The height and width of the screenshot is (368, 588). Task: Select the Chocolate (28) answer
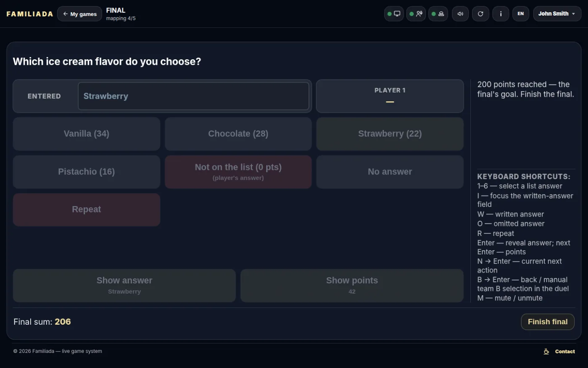[238, 134]
